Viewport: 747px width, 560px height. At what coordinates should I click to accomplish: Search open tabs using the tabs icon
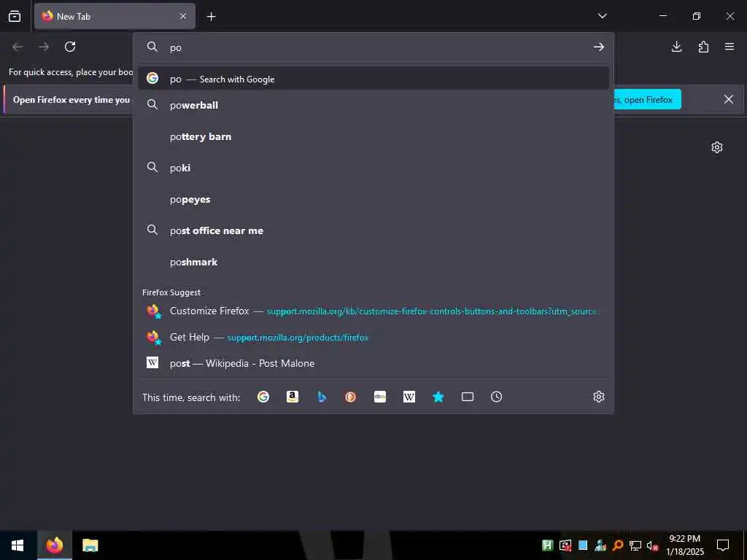[x=468, y=397]
